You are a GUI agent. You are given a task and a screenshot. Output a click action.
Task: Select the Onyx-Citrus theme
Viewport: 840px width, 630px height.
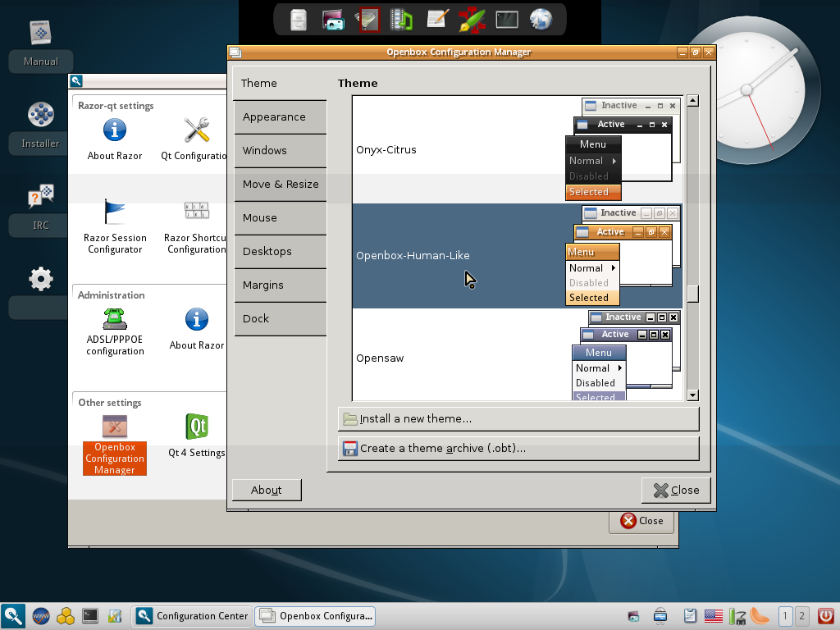point(518,149)
